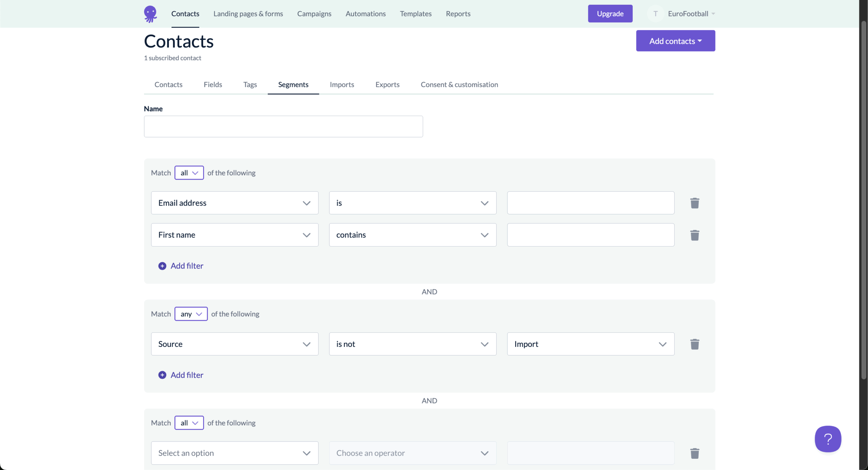Open Contacts in the top navigation
868x470 pixels.
pyautogui.click(x=185, y=14)
